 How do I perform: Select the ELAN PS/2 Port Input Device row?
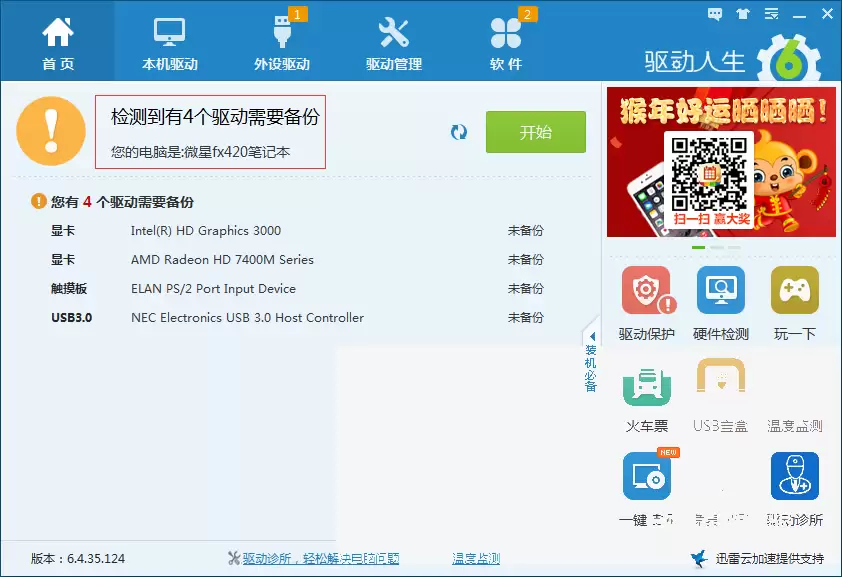pos(297,289)
